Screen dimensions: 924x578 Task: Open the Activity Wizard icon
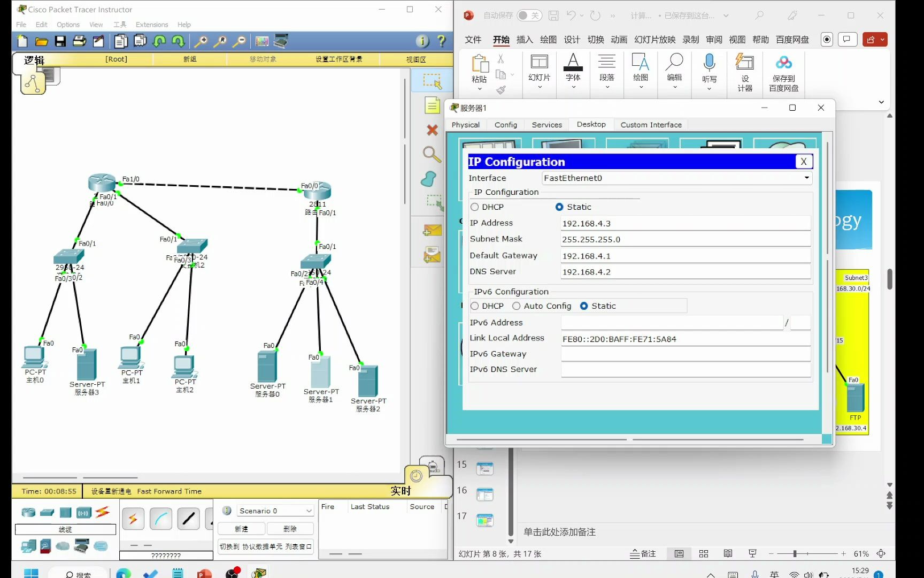98,41
